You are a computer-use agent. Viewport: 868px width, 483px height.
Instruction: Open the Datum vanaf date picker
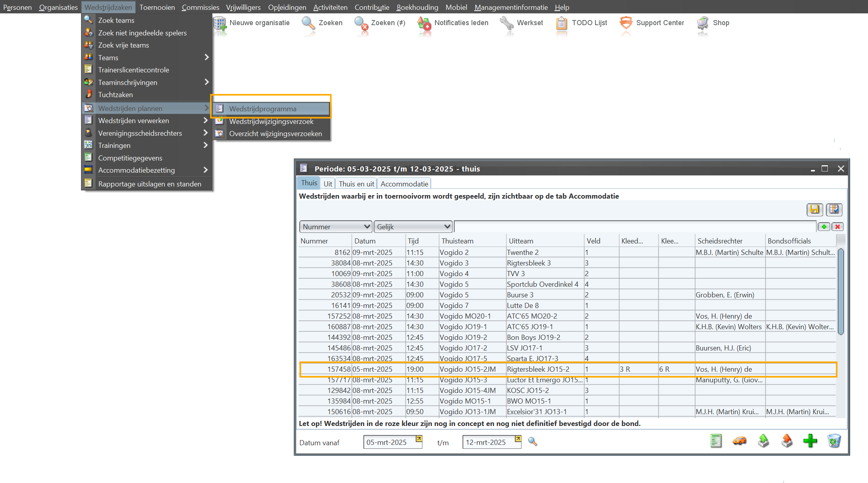click(x=419, y=439)
